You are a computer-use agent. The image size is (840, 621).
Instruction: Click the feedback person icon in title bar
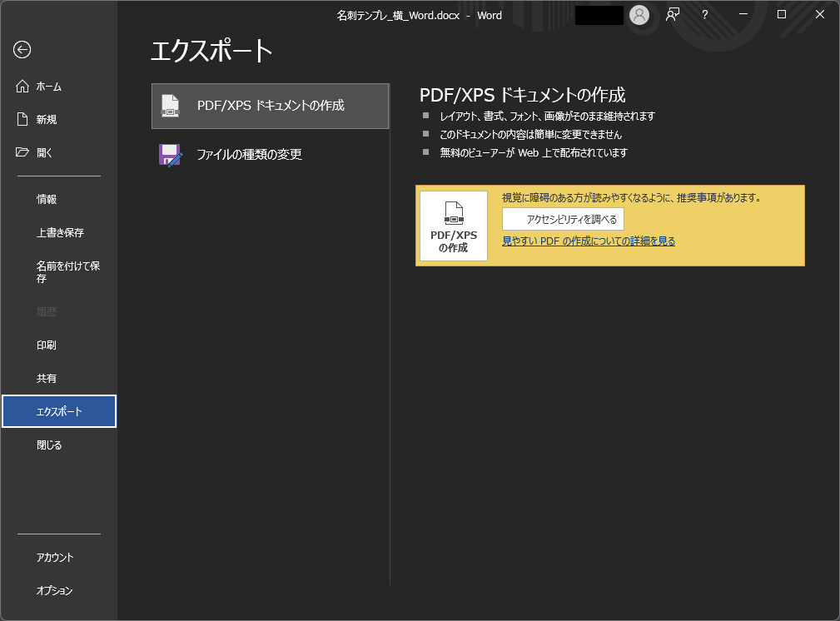coord(672,15)
